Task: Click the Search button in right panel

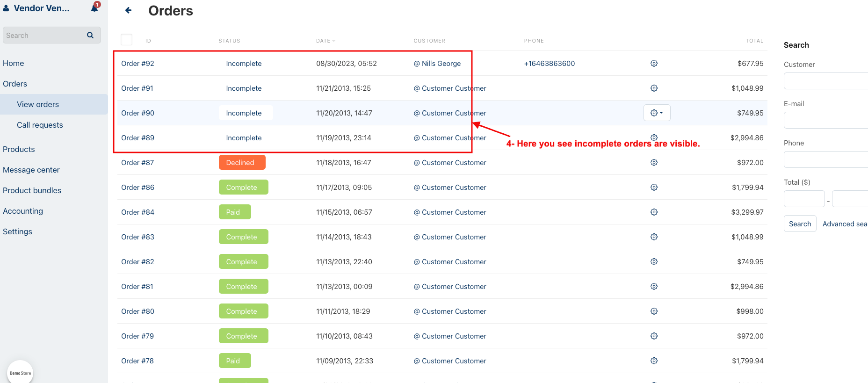Action: [x=800, y=224]
